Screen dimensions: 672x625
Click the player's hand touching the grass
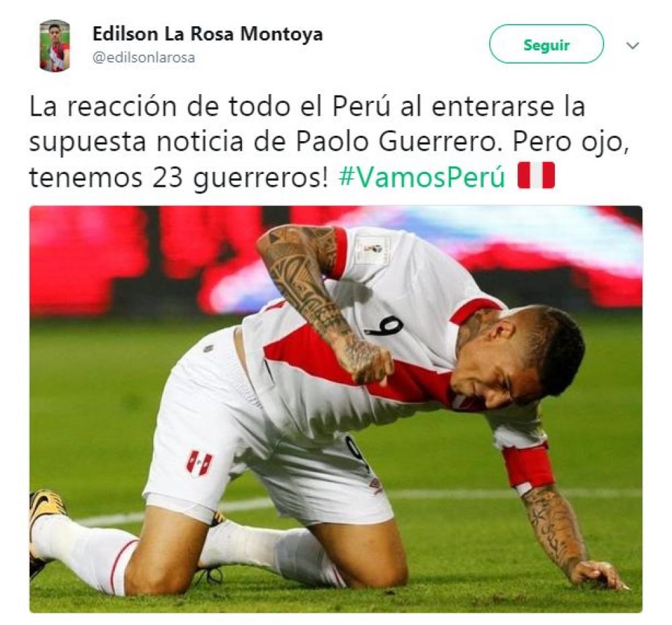(x=599, y=574)
